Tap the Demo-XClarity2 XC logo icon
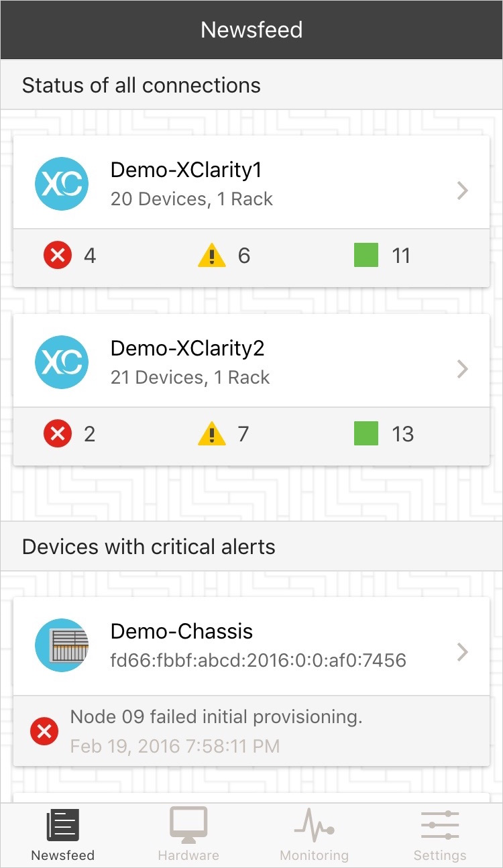The height and width of the screenshot is (868, 503). (x=62, y=362)
